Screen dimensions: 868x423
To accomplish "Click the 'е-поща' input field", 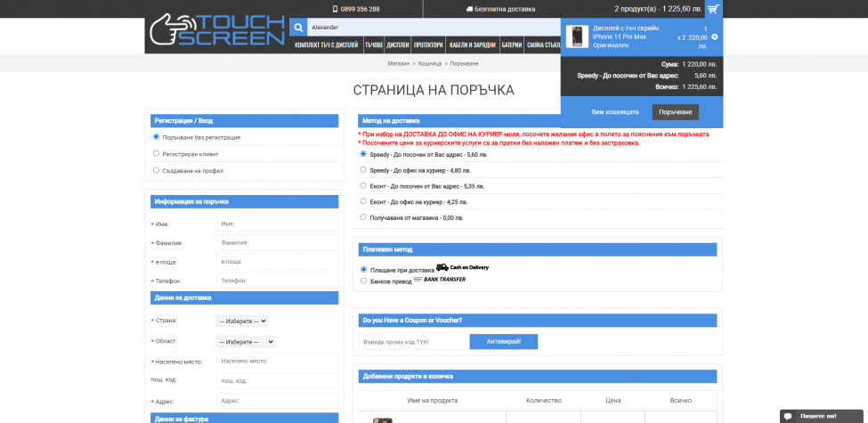I will pos(278,261).
